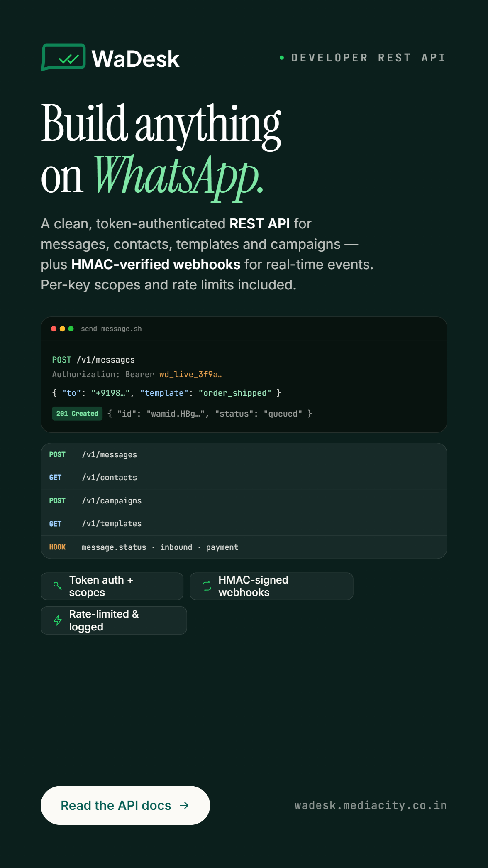Click the HMAC-signed webhooks chip label

coord(253,586)
